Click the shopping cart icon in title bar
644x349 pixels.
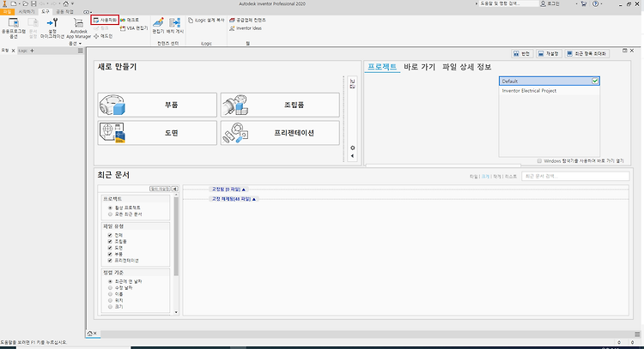584,3
